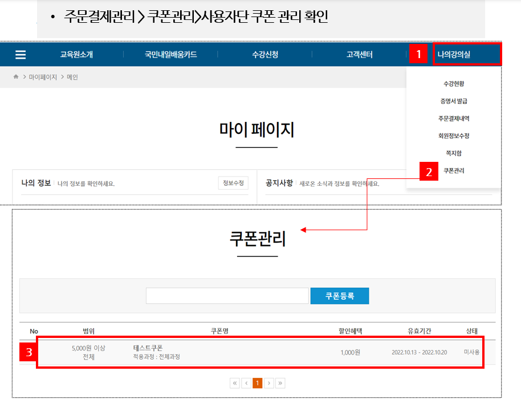Go to next page arrow
The image size is (521, 420).
tap(268, 383)
